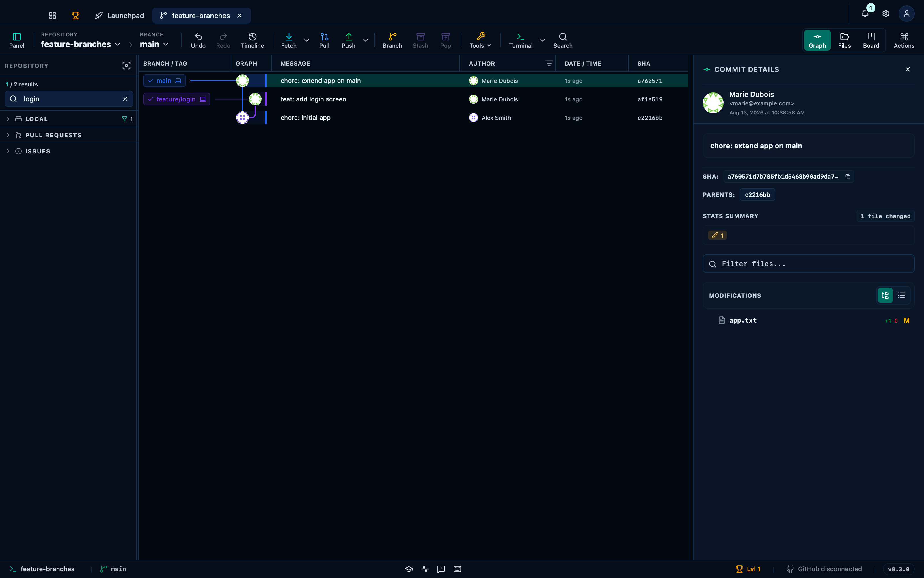Click feature-branches terminal in status bar
This screenshot has width=924, height=578.
coord(42,569)
